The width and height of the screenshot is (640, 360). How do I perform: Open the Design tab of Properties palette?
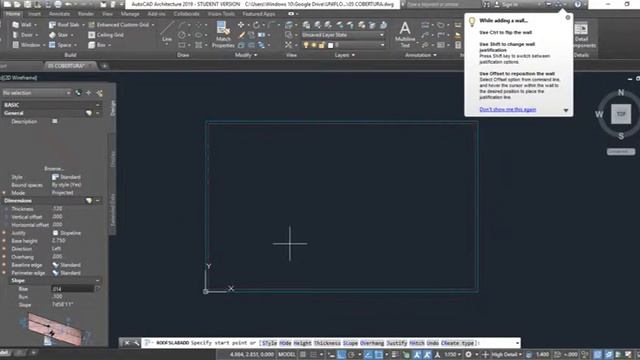click(x=113, y=108)
